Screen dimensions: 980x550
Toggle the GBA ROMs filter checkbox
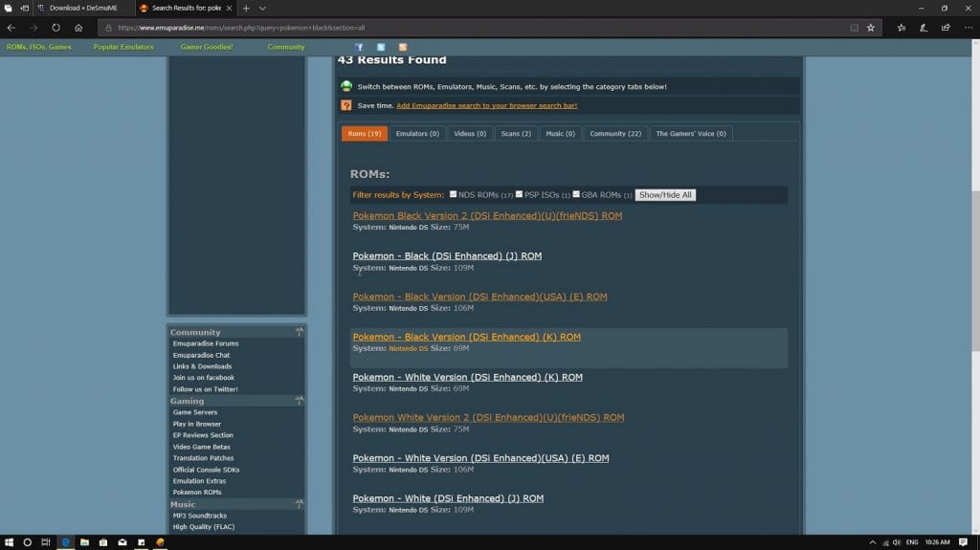tap(576, 194)
